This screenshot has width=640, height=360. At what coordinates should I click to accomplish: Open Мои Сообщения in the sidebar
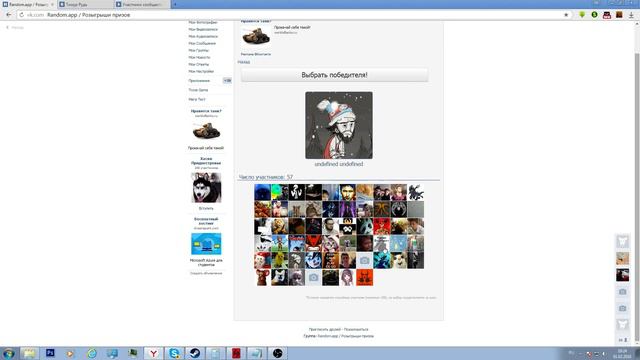click(x=202, y=43)
